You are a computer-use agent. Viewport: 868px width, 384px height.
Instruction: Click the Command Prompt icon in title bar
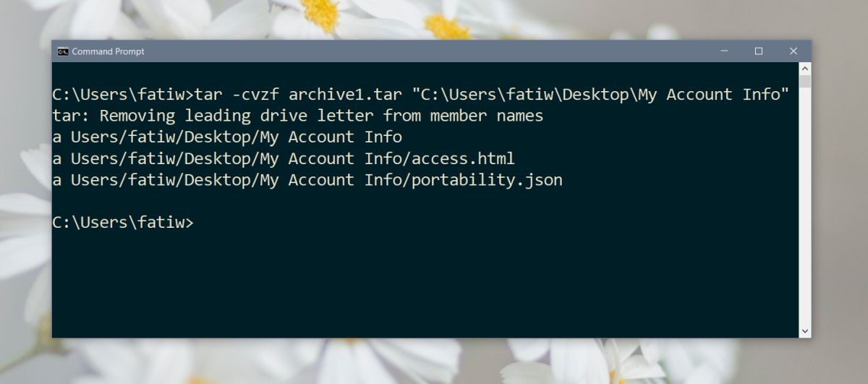63,51
